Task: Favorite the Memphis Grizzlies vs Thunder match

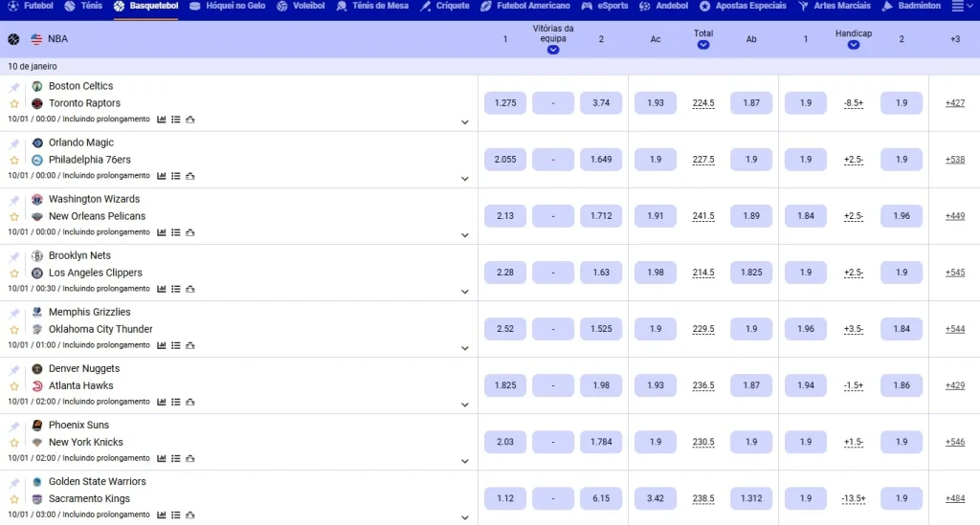Action: pos(13,330)
